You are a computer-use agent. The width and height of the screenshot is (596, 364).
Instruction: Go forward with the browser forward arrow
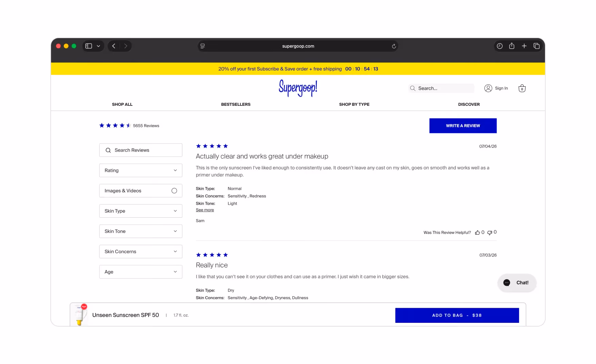126,46
